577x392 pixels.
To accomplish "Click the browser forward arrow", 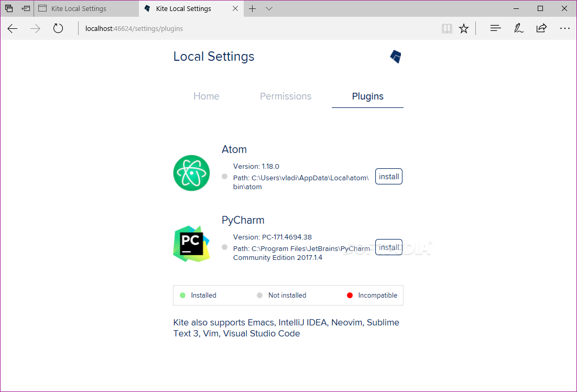I will [35, 28].
